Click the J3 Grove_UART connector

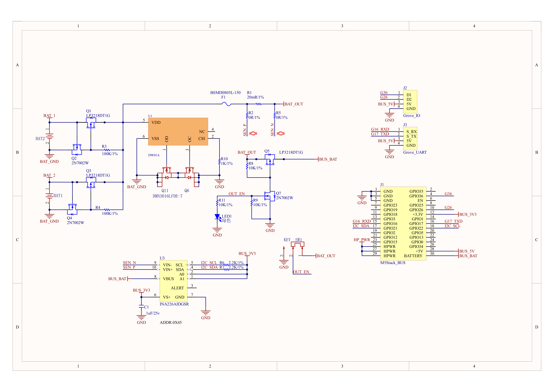tap(410, 138)
